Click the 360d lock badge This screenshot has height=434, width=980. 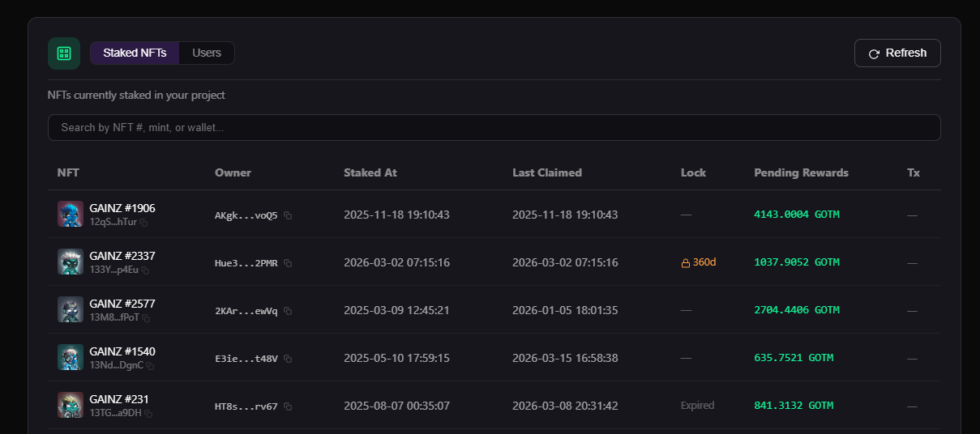(x=699, y=262)
